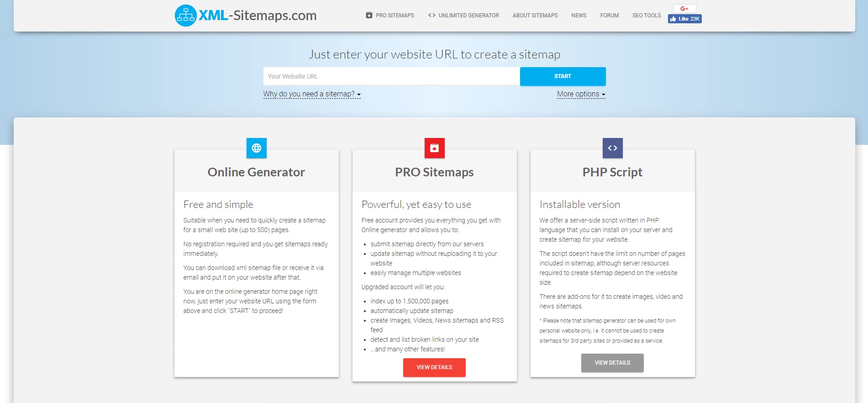Go to the FORUM section
Viewport: 868px width, 403px height.
[609, 15]
